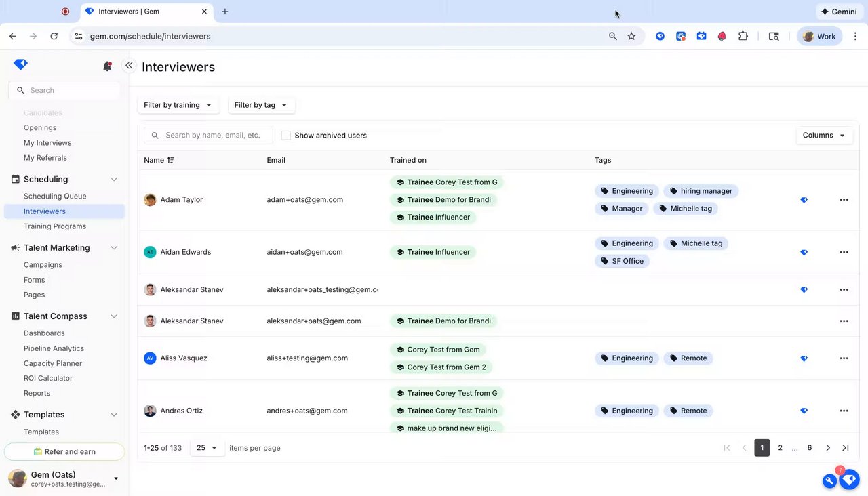Viewport: 868px width, 496px height.
Task: Open Dashboards in the sidebar
Action: [x=44, y=333]
